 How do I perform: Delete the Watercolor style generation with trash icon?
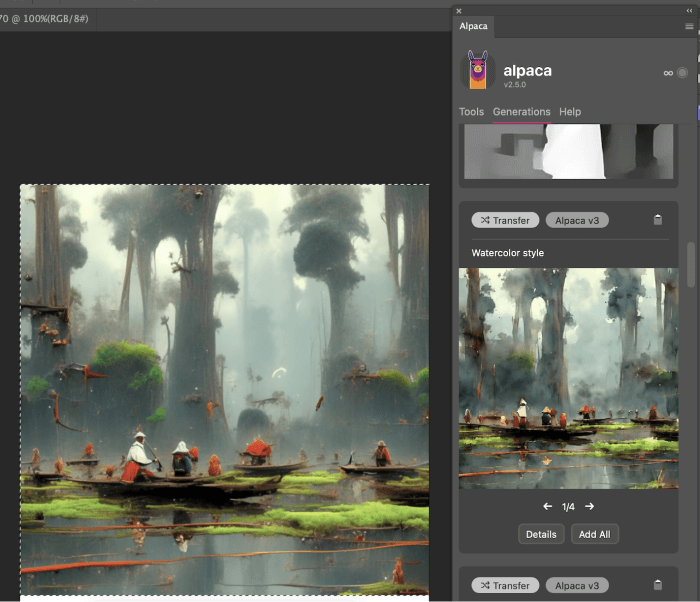click(657, 220)
